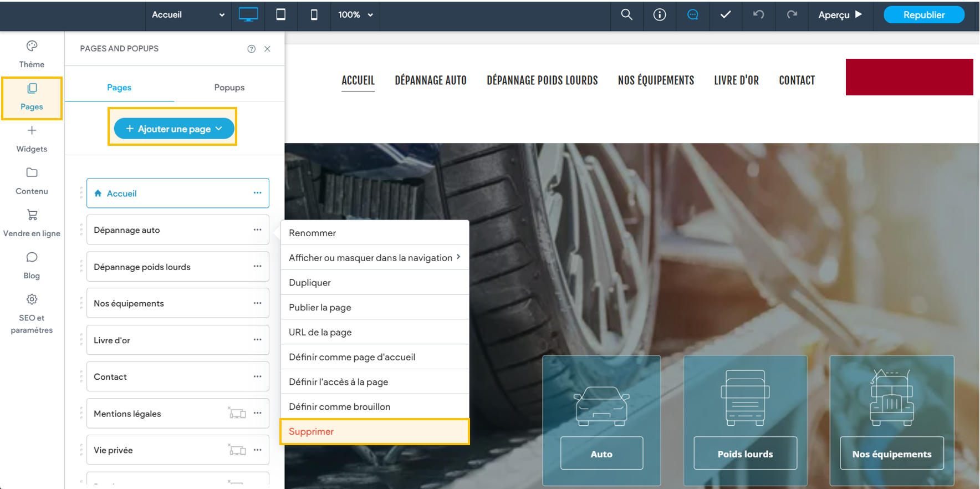Screen dimensions: 980x489
Task: Click LIVRE D'OR in site navigation
Action: tap(736, 80)
